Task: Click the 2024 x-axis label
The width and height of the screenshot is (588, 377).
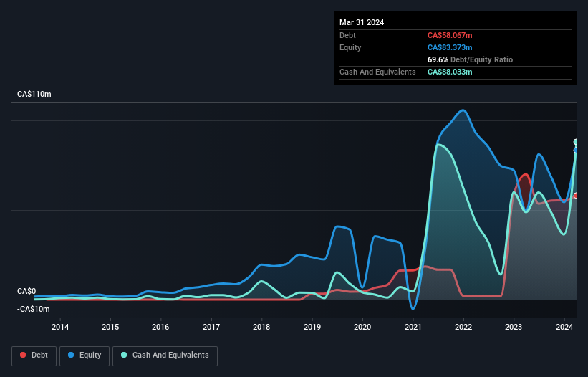Action: click(564, 327)
